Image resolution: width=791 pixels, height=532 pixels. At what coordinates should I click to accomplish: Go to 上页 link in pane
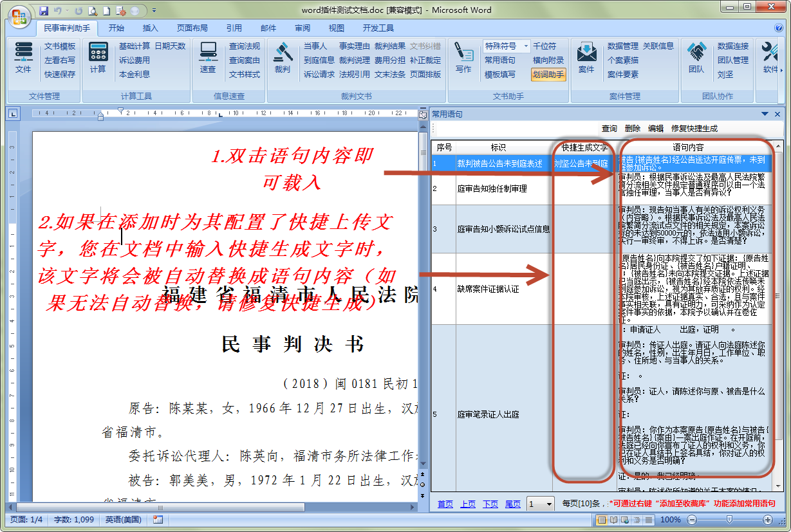point(468,504)
